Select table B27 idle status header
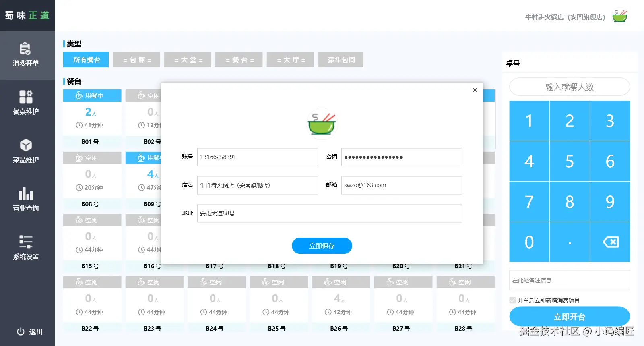644x346 pixels. [403, 282]
